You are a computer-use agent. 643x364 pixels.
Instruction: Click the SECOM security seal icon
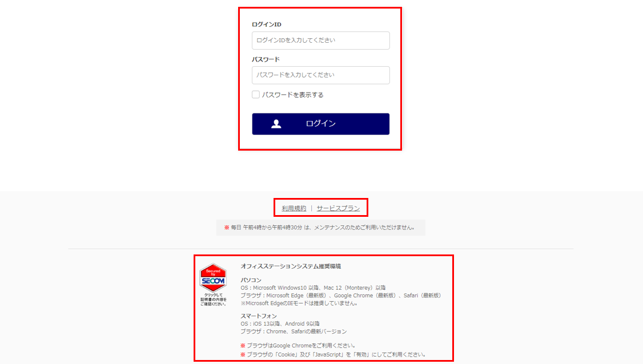pyautogui.click(x=213, y=277)
